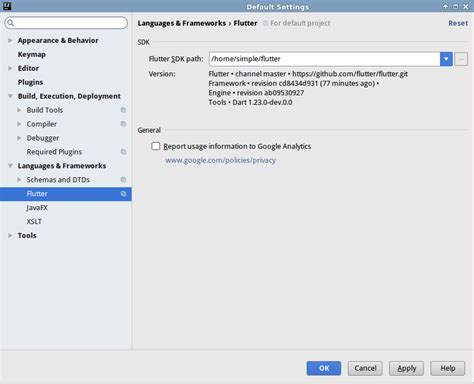The image size is (474, 384).
Task: Click the project-level icon next to Compiler
Action: (123, 124)
